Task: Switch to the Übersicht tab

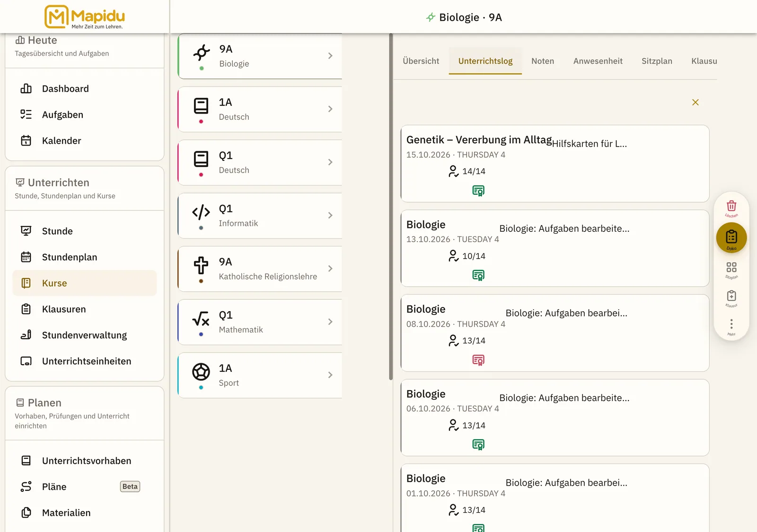Action: coord(421,61)
